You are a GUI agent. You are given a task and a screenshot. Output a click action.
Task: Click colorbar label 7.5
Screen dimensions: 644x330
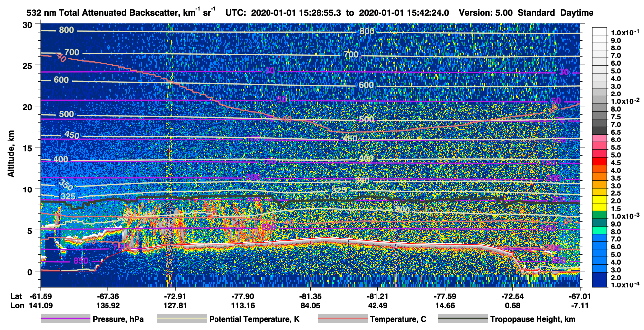tap(615, 117)
